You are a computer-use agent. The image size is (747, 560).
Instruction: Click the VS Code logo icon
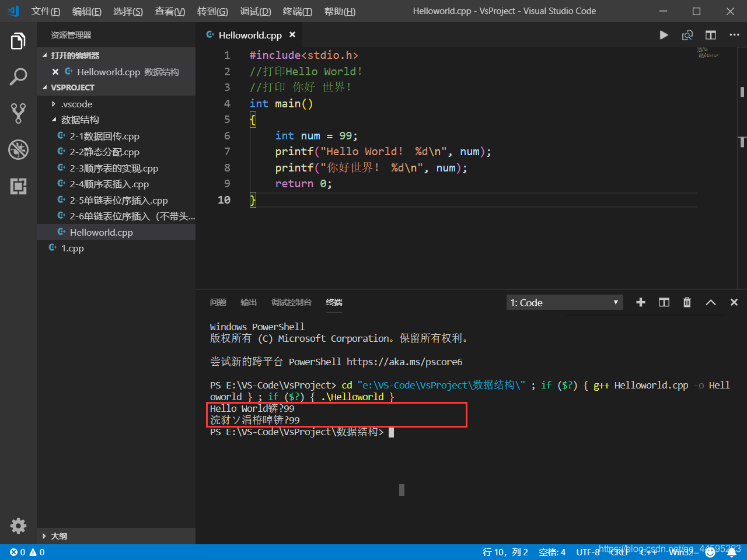(x=13, y=11)
